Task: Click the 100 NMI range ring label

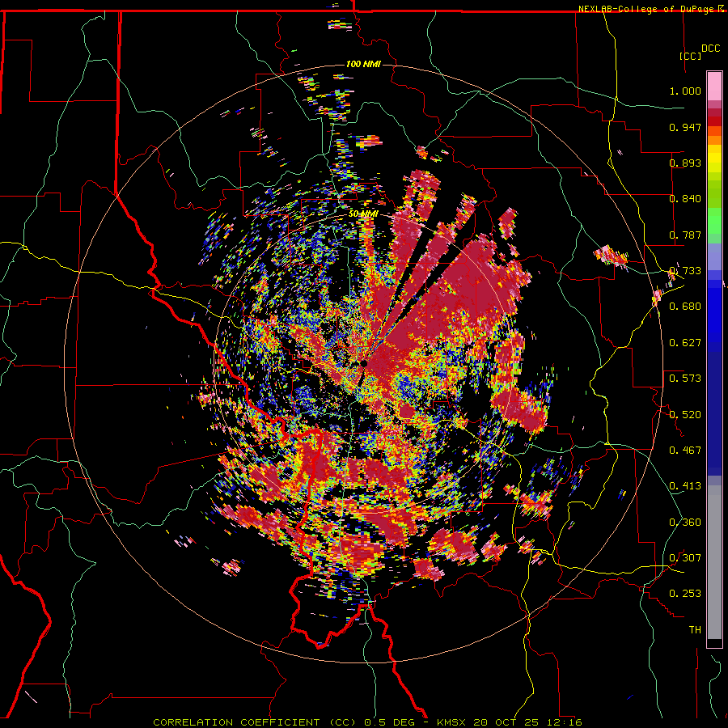Action: tap(363, 64)
